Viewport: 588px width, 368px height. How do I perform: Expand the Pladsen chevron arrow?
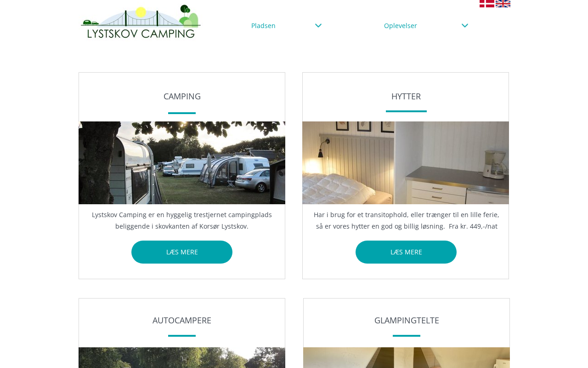coord(318,26)
